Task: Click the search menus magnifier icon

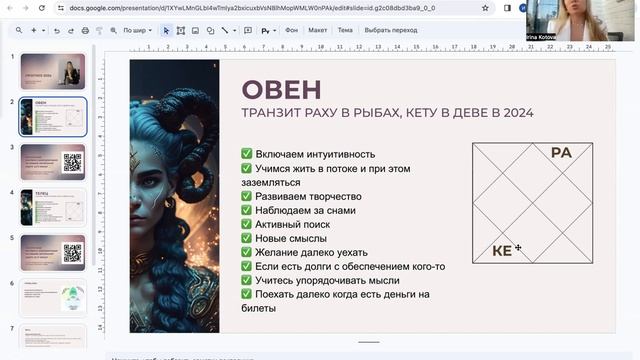Action: click(19, 30)
